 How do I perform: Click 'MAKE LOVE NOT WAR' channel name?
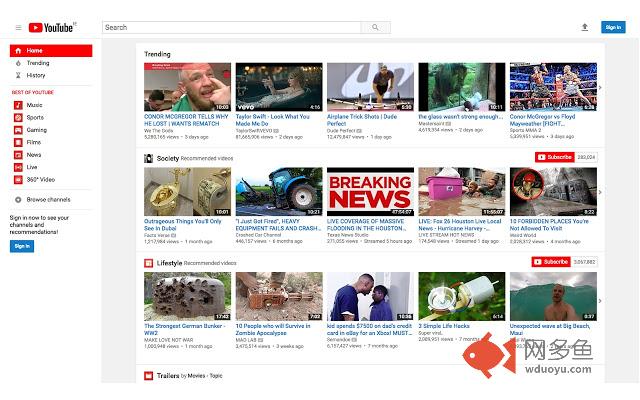169,340
